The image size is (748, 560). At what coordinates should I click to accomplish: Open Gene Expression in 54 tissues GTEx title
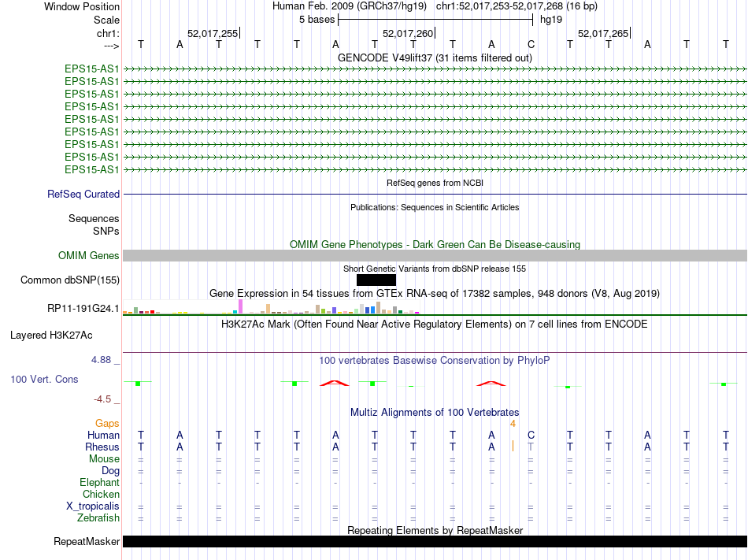pos(435,293)
